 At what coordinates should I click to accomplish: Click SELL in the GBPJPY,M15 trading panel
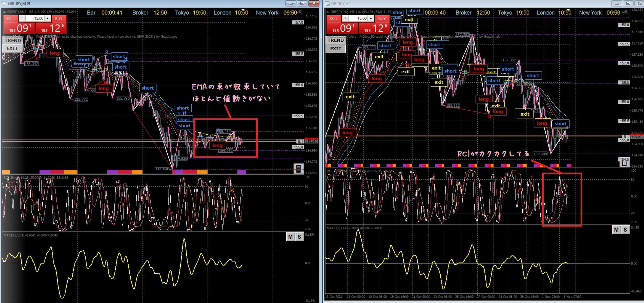pos(10,19)
